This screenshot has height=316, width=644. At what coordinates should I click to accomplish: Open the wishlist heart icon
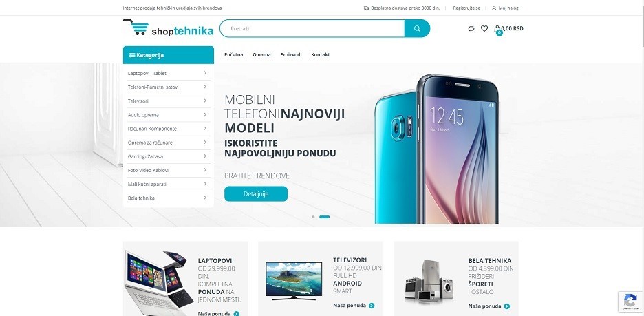point(484,28)
